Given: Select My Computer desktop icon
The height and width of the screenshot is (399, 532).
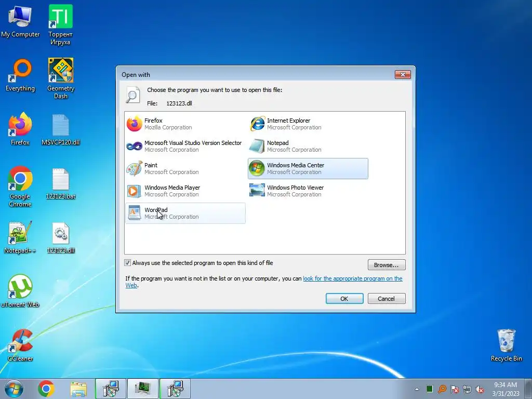Looking at the screenshot, I should click(x=20, y=21).
